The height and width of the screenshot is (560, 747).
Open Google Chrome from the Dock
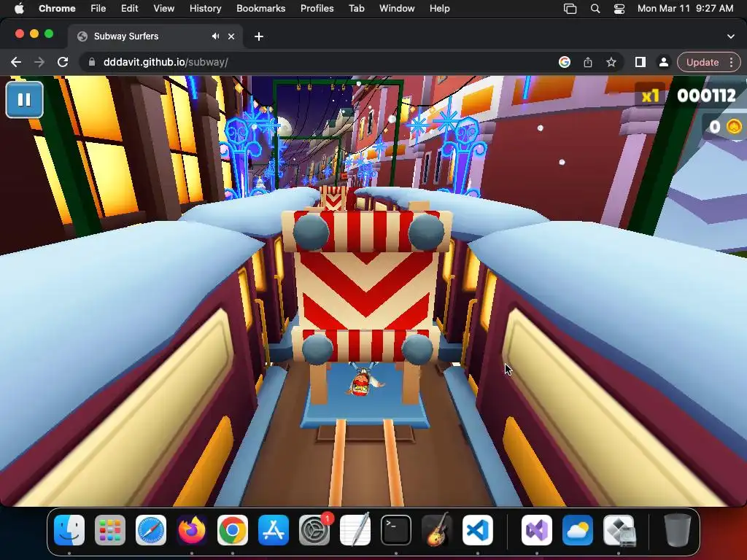(x=233, y=530)
